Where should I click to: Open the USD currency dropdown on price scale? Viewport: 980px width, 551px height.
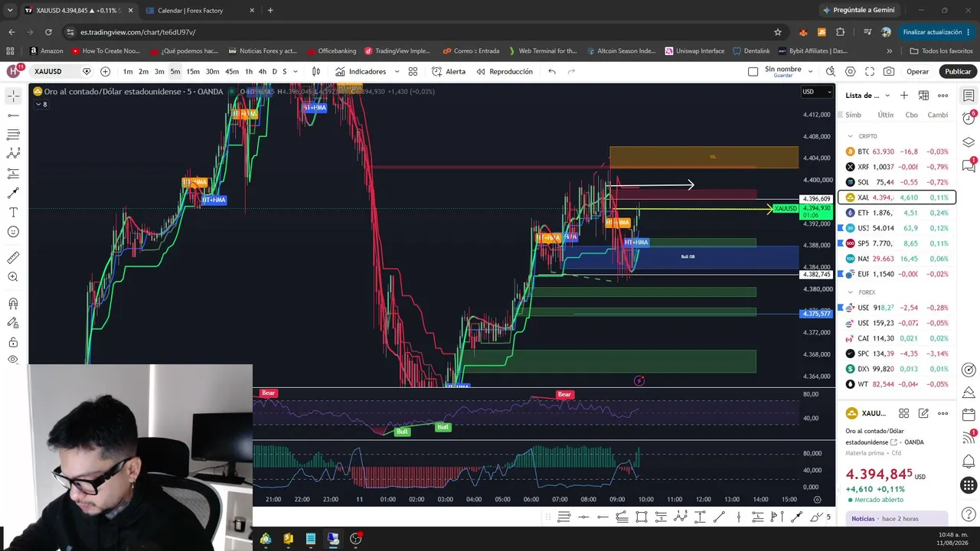pos(816,92)
